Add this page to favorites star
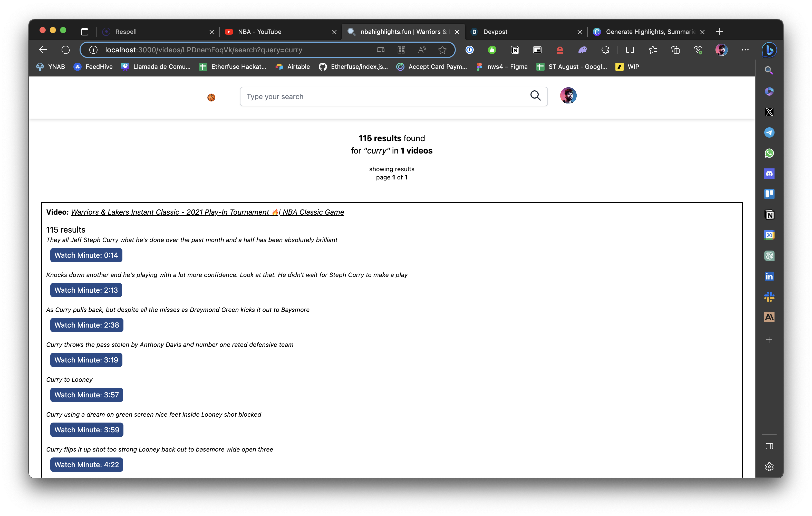The image size is (812, 516). coord(442,50)
